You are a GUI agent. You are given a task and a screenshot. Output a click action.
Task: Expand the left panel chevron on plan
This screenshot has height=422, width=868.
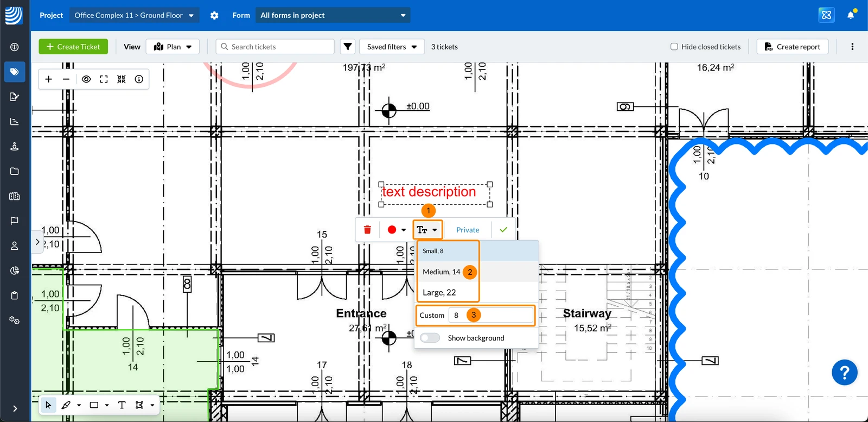(37, 242)
